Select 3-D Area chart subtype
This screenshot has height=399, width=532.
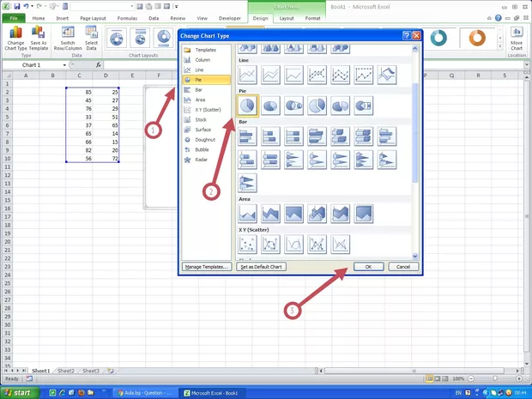point(317,214)
